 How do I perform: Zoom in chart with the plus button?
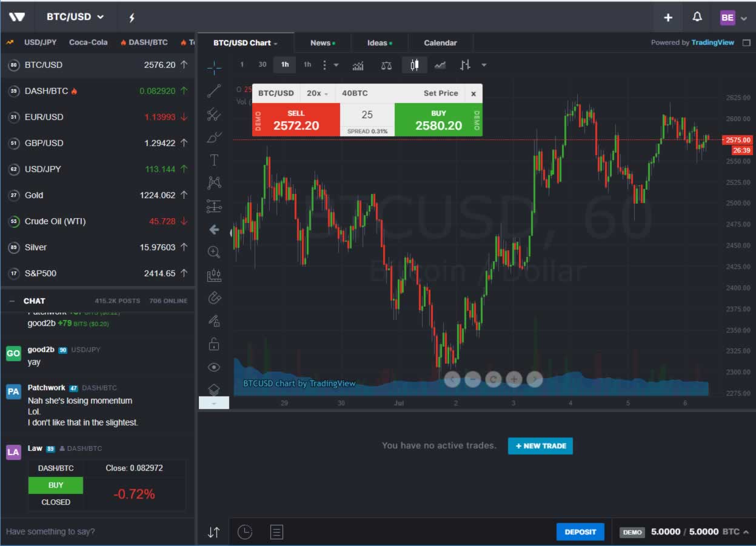pos(513,379)
